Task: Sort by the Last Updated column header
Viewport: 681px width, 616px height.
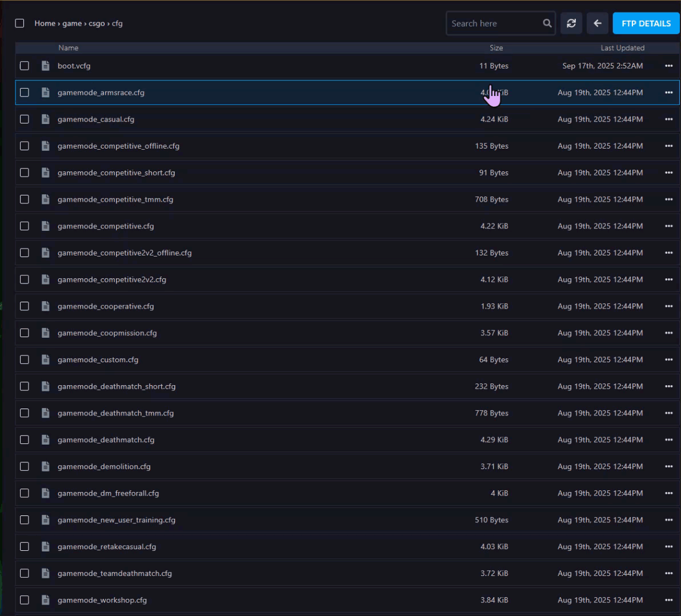Action: tap(622, 48)
